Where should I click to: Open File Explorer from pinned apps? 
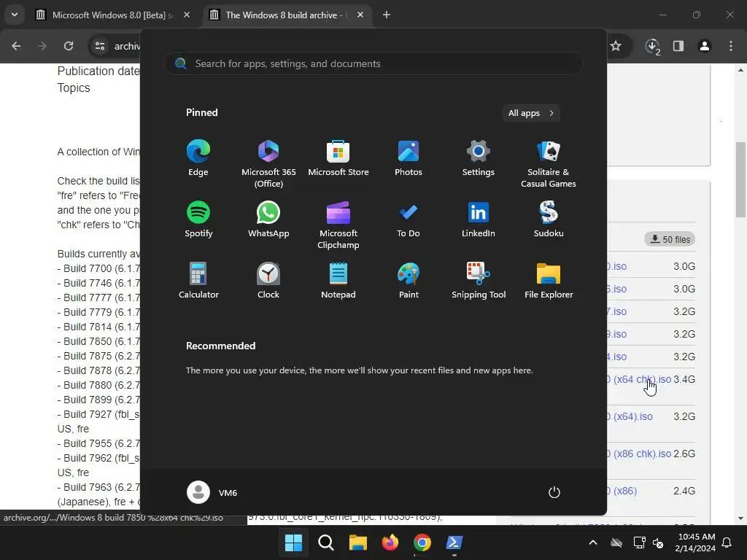(x=549, y=281)
